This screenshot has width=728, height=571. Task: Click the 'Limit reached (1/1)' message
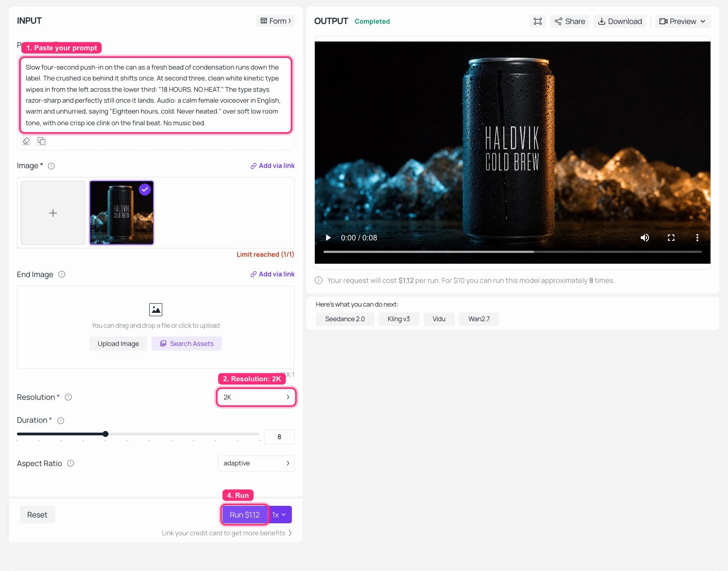pos(265,255)
